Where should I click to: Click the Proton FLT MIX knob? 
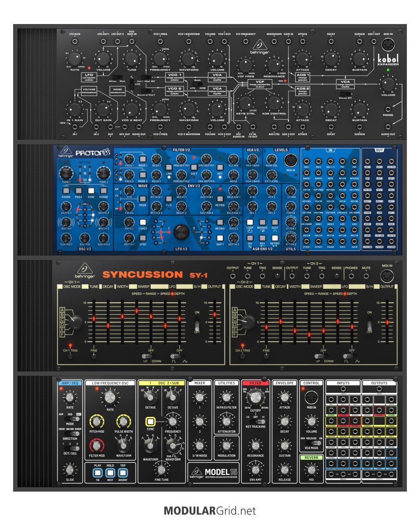(233, 159)
